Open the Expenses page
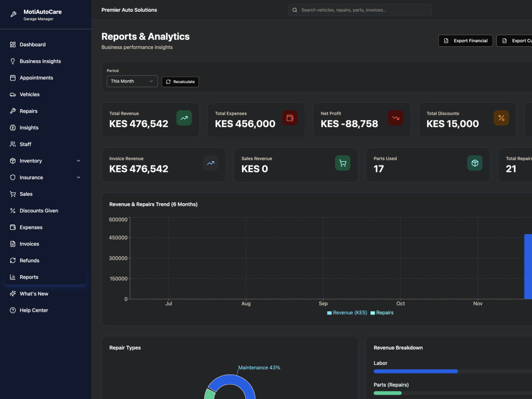This screenshot has height=399, width=532. pos(45,227)
